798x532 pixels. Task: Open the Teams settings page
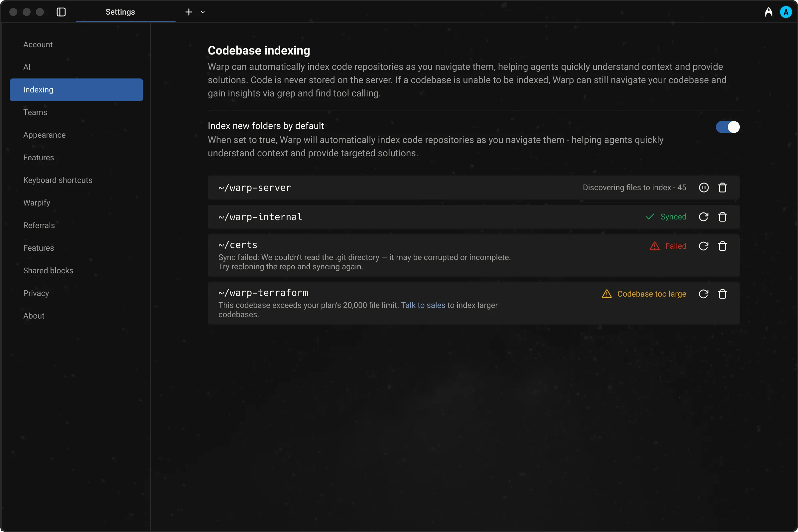coord(35,112)
